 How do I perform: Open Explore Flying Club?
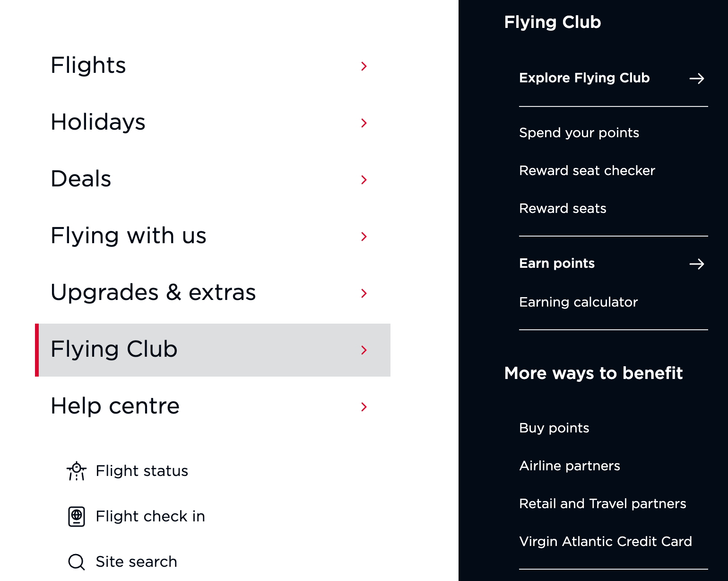(x=584, y=78)
